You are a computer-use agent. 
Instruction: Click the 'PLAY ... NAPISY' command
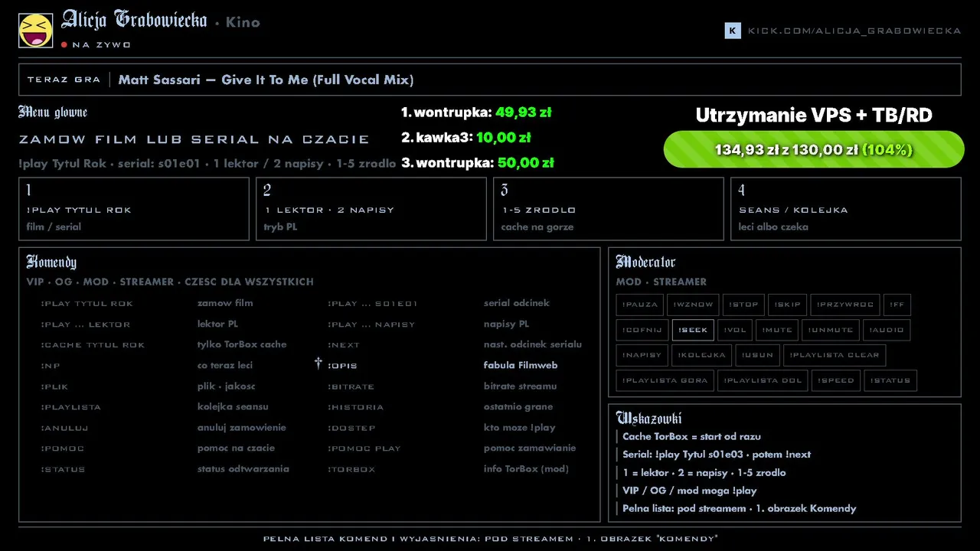pyautogui.click(x=371, y=324)
